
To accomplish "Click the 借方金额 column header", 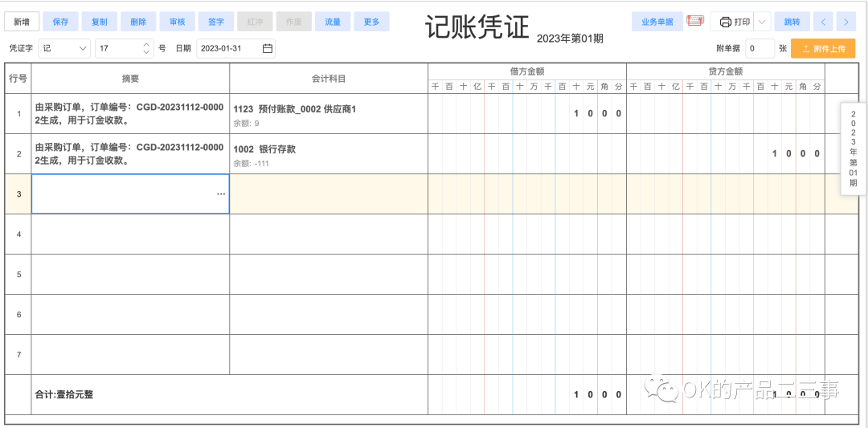I will coord(527,71).
